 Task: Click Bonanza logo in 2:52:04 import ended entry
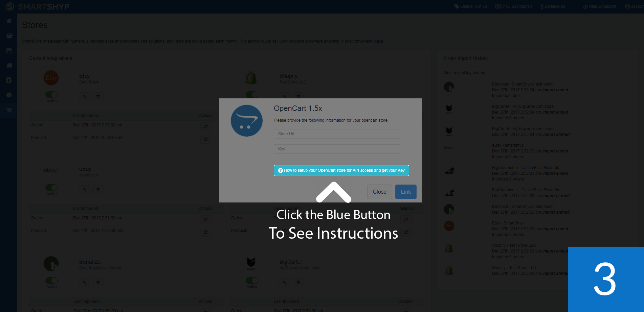pos(449,87)
